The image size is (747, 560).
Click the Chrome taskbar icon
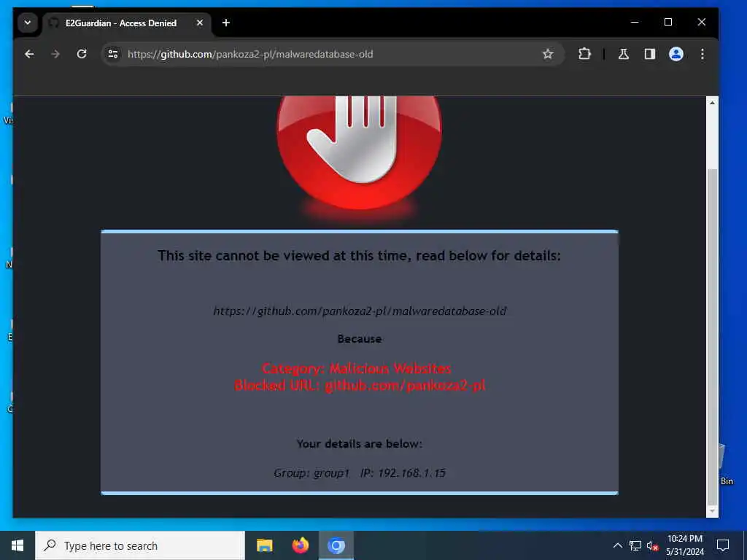pos(336,545)
